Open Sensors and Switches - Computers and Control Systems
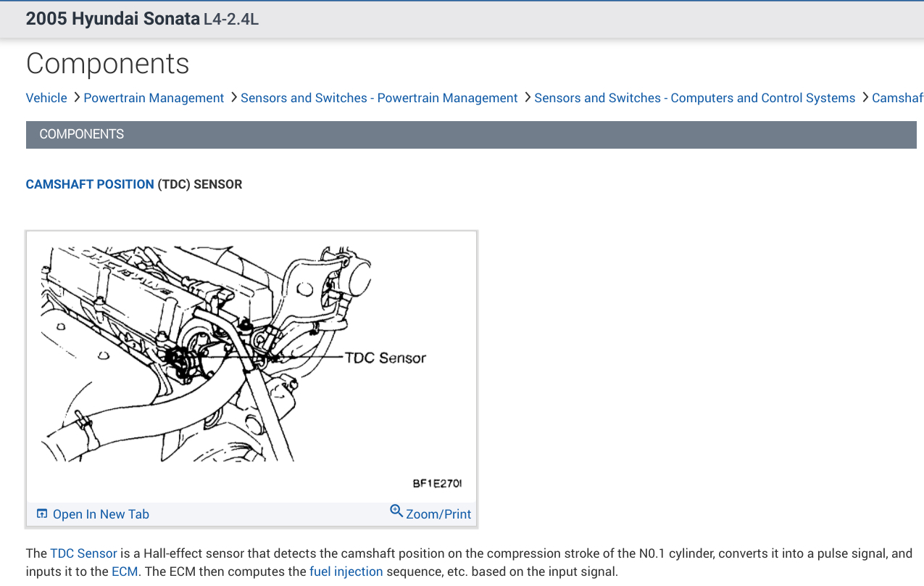Image resolution: width=924 pixels, height=586 pixels. point(694,98)
